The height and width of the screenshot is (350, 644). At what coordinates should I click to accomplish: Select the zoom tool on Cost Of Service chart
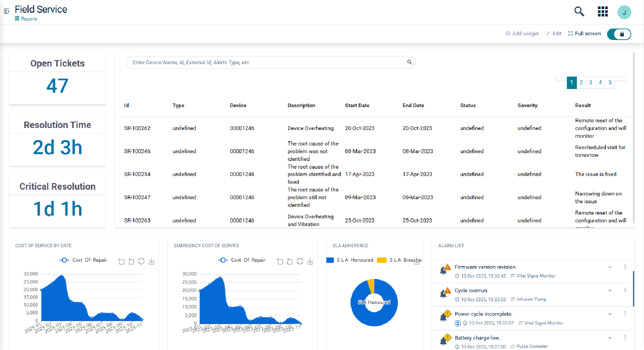121,261
